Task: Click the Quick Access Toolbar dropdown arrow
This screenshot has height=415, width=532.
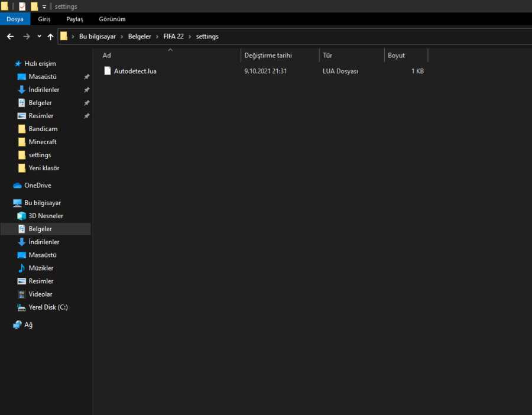Action: (x=44, y=7)
